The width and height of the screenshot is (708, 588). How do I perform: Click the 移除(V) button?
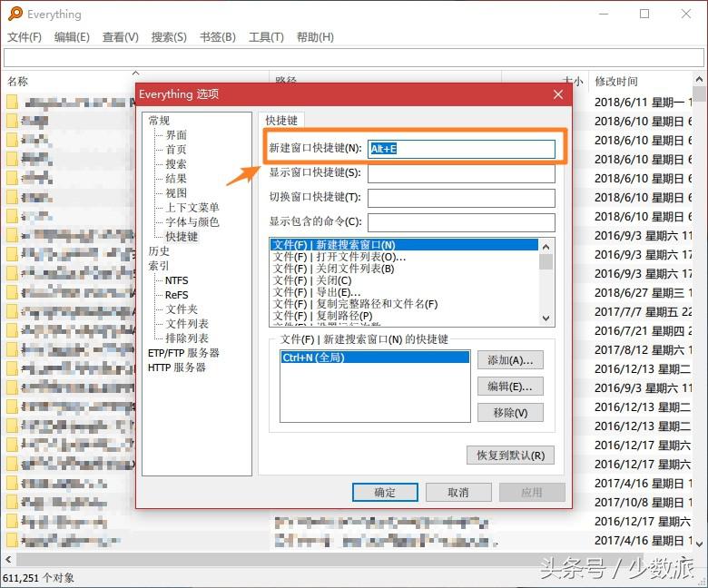510,413
